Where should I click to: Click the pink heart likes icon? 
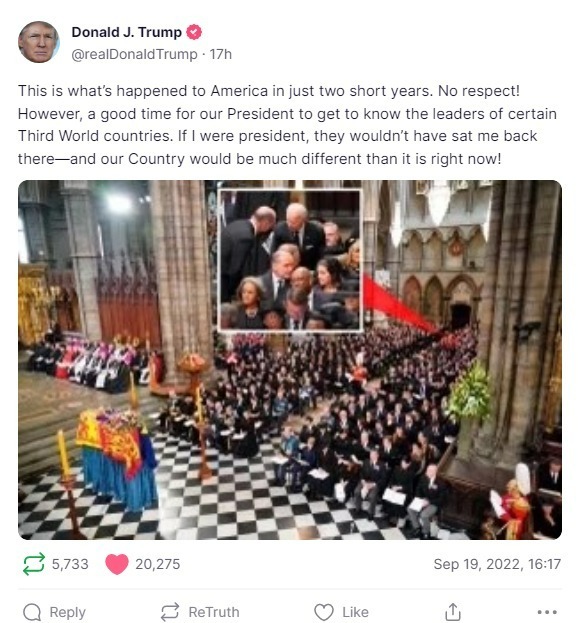click(117, 564)
